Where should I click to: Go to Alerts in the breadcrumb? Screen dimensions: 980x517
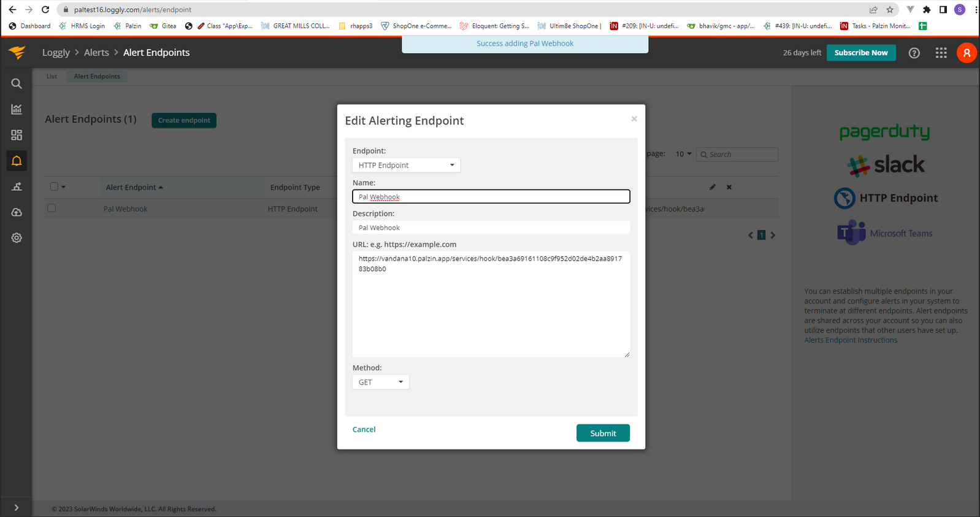96,53
